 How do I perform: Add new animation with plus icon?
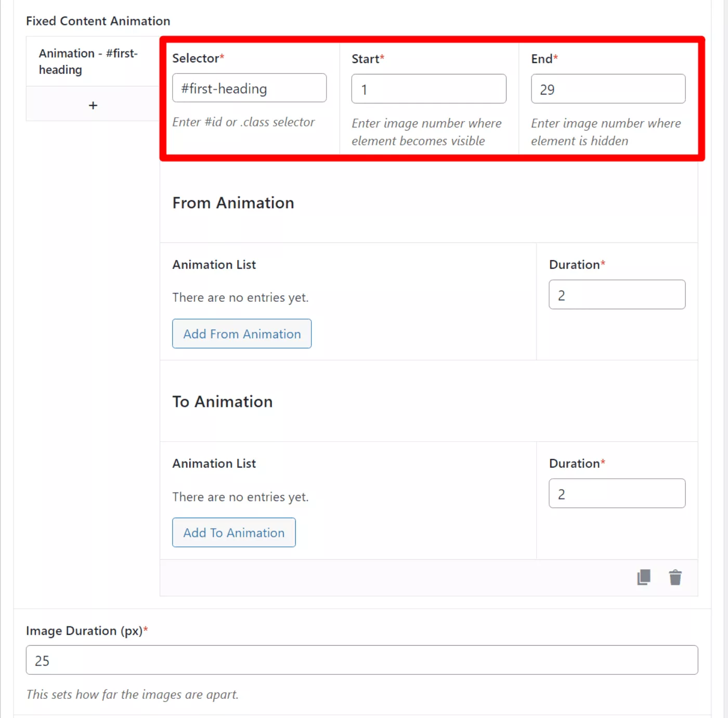[93, 105]
